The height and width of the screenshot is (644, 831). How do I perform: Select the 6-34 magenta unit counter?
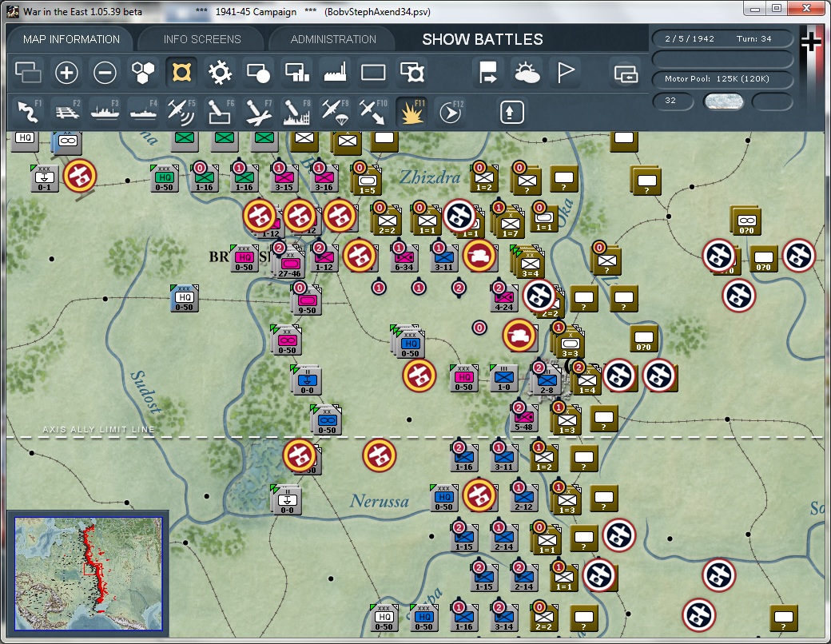point(404,260)
